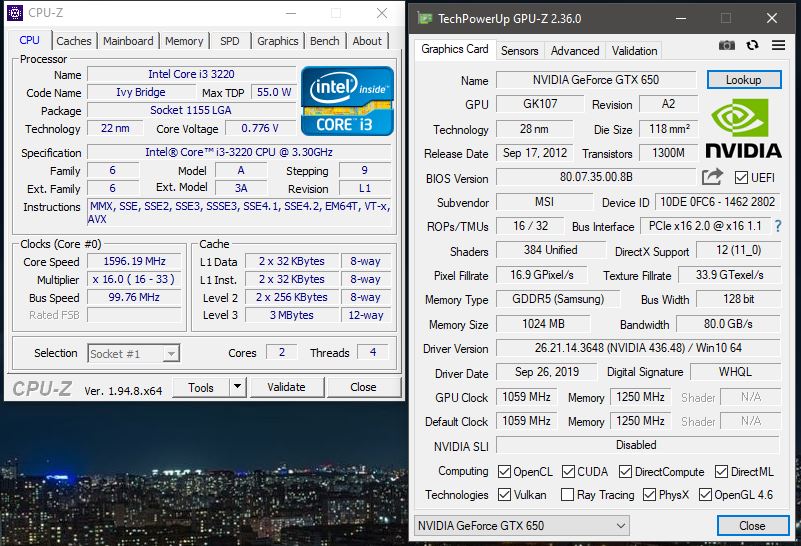Viewport: 801px width, 546px height.
Task: Toggle the OpenCL checkbox
Action: pos(504,471)
